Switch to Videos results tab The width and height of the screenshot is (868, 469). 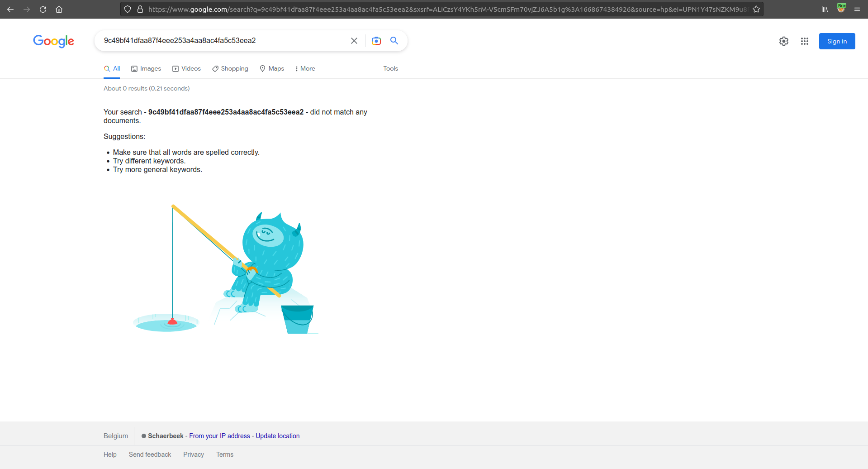coord(186,69)
